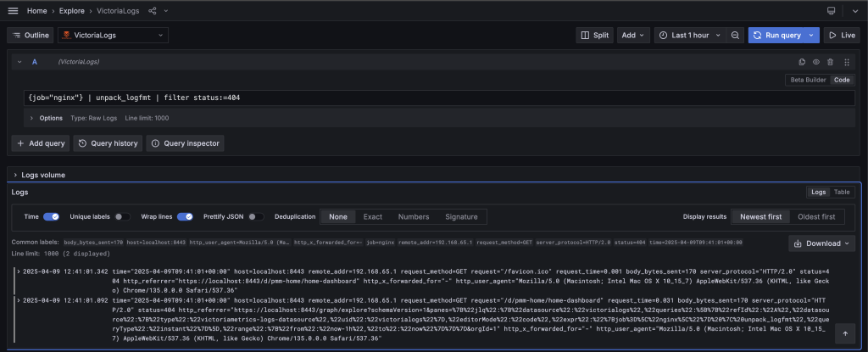Click the zoom out time range icon
The image size is (868, 352).
point(735,36)
